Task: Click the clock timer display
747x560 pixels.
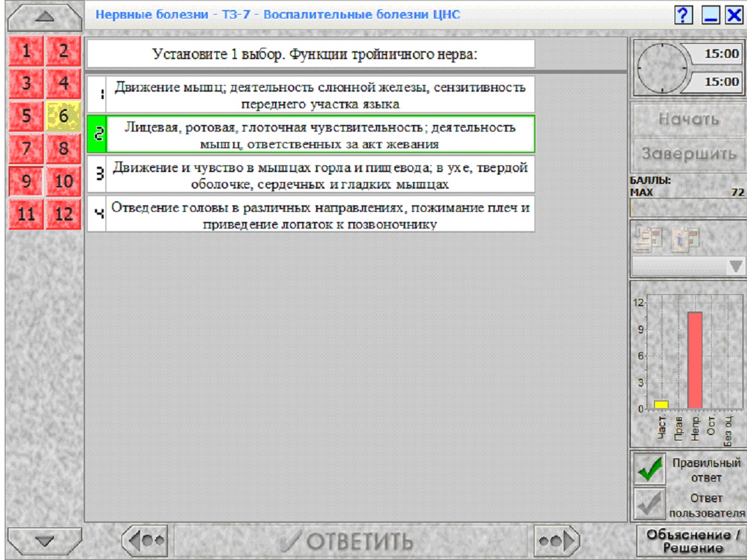Action: click(x=662, y=68)
